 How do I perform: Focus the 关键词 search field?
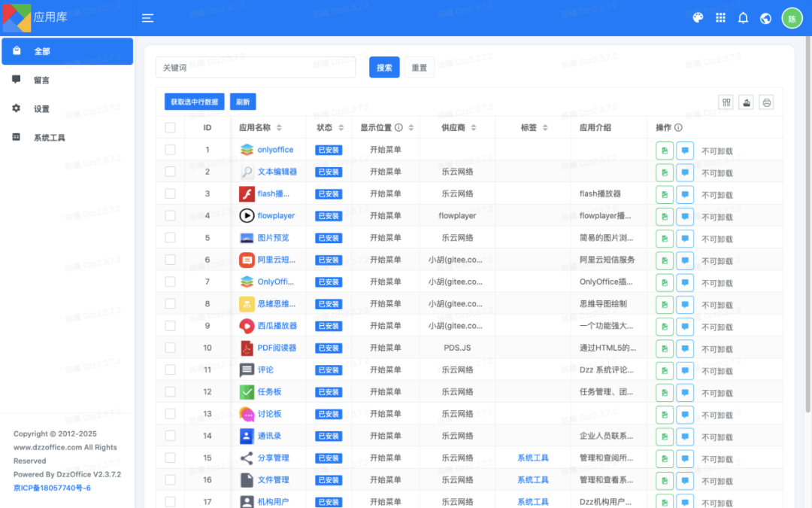[x=256, y=68]
